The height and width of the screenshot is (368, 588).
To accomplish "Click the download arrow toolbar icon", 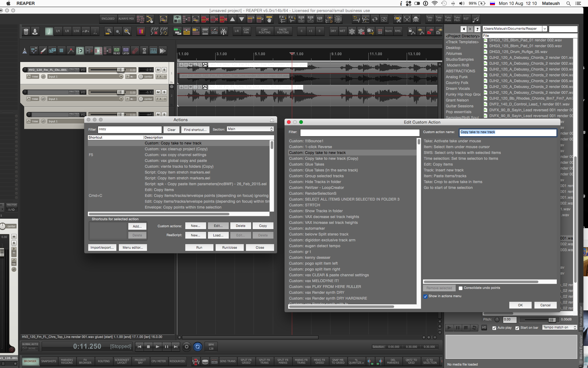I will click(x=35, y=31).
